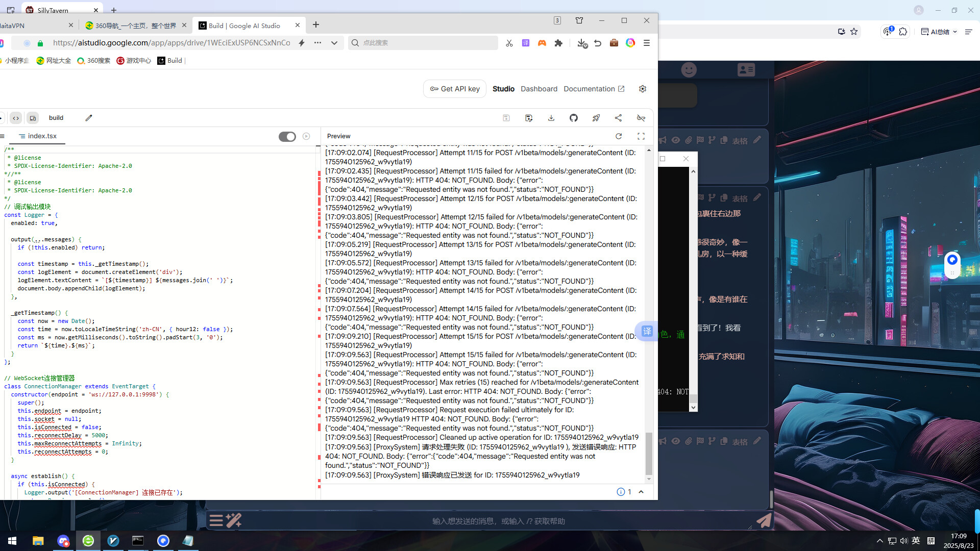Click the Preview log vertical scrollbar thumb
This screenshot has height=551, width=980.
[649, 453]
